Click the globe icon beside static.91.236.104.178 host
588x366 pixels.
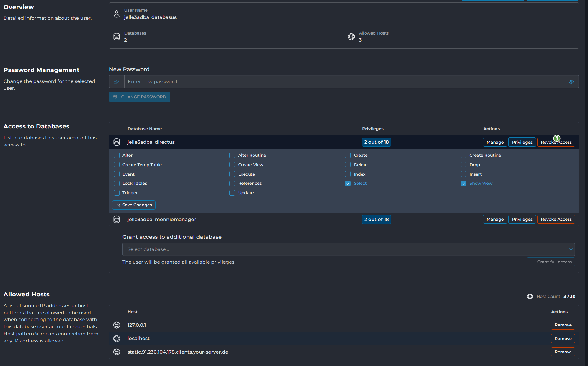click(117, 352)
